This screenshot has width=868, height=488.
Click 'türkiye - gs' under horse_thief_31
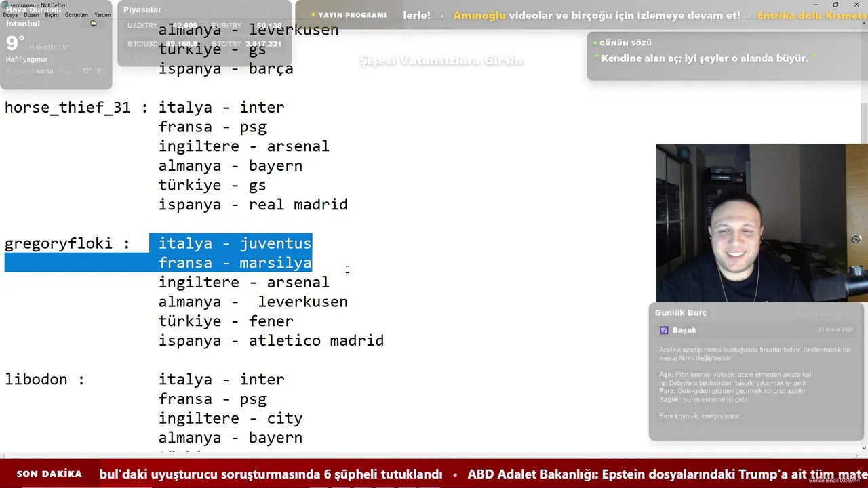pos(212,186)
